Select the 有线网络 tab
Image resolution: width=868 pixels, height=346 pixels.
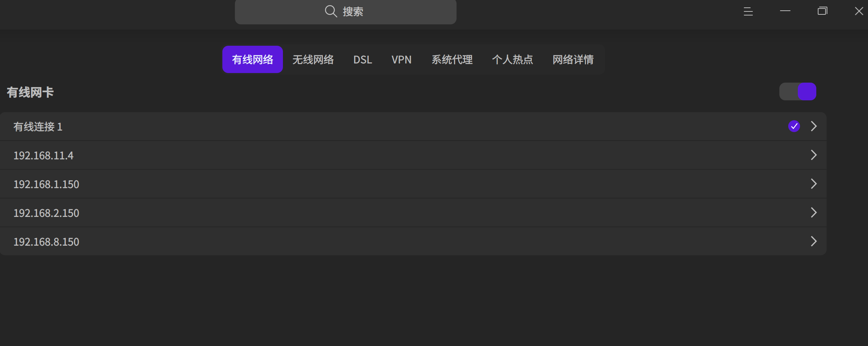(253, 59)
